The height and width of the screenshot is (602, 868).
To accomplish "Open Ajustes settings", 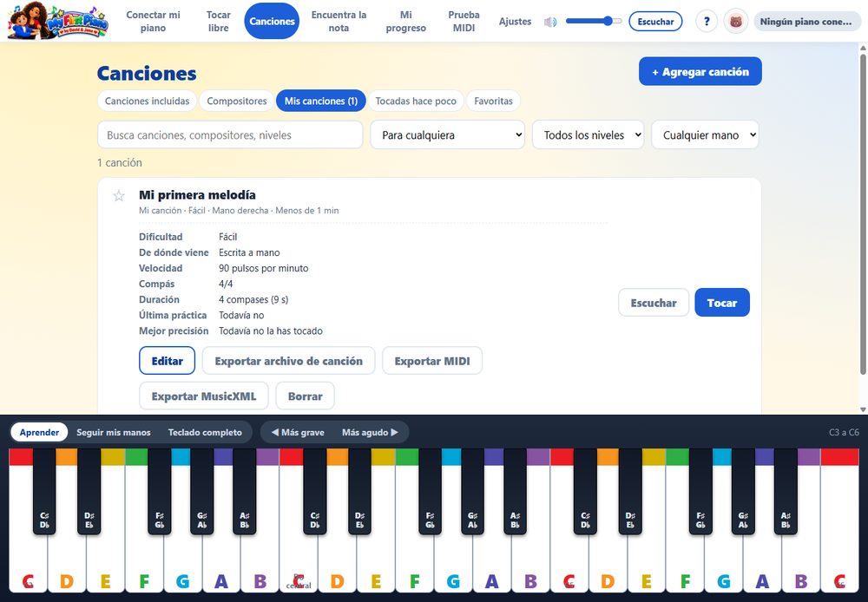I will point(515,21).
